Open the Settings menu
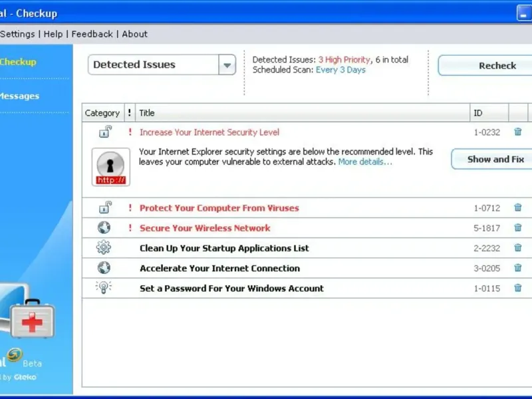The image size is (532, 399). point(17,34)
